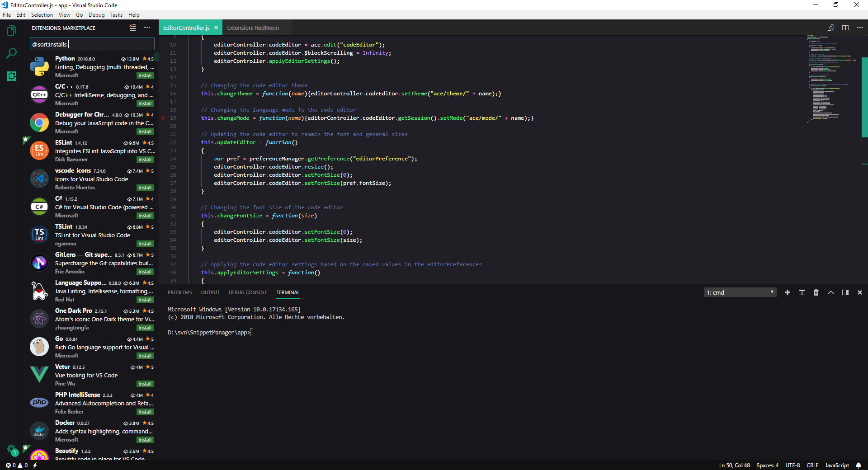Open extensions panel more actions menu

[x=147, y=28]
